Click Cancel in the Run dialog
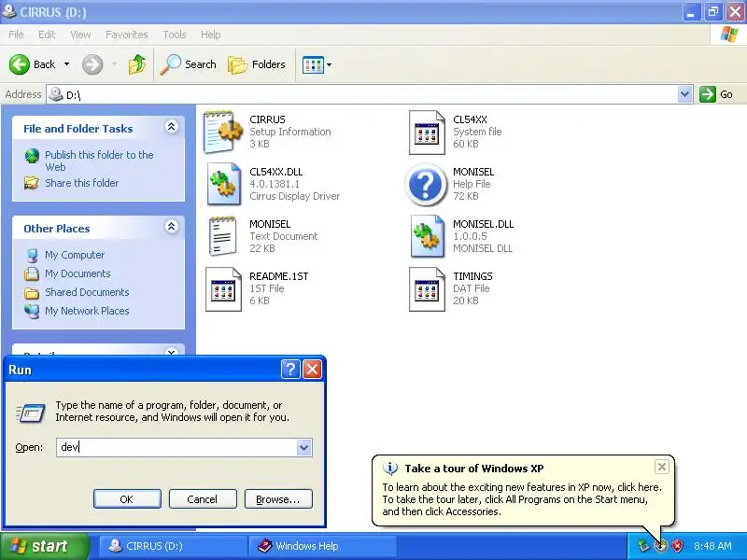 click(x=203, y=499)
